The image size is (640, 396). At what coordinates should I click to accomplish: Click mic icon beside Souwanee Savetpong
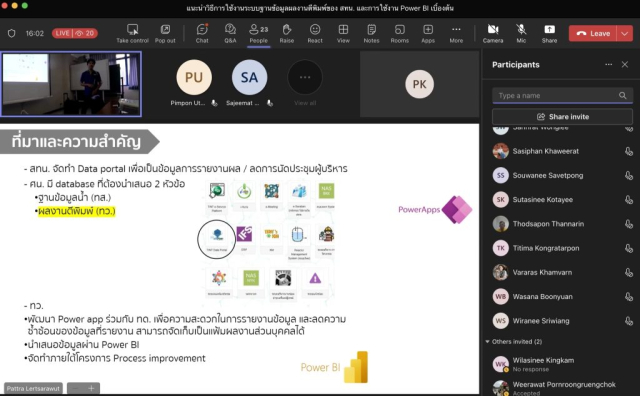pos(629,176)
